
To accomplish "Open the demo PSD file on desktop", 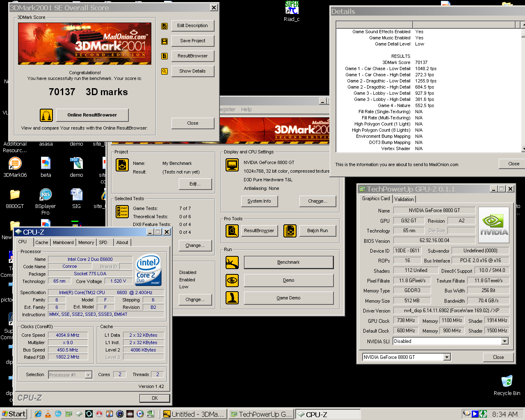I will click(x=76, y=167).
